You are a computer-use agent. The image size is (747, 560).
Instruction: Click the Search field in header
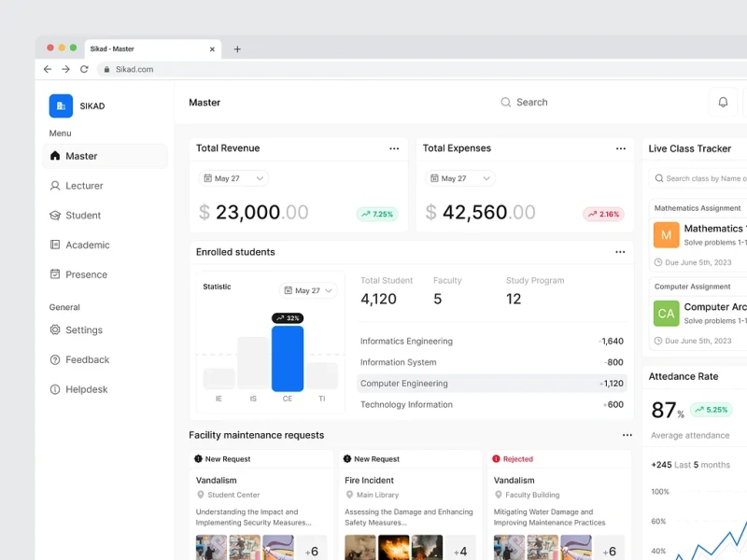(532, 103)
